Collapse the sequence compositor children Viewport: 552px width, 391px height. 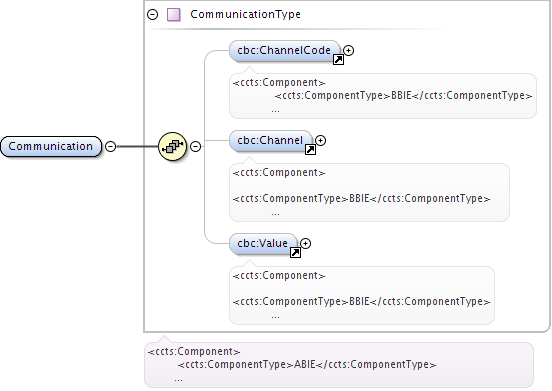pos(195,146)
